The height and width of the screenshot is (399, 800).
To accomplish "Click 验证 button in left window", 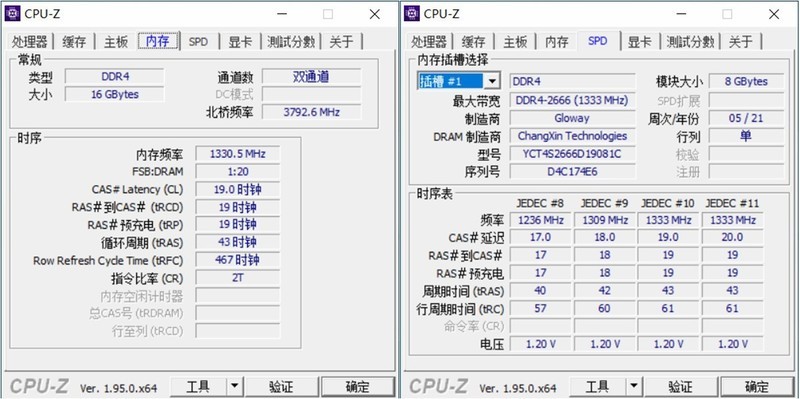I will tap(282, 387).
